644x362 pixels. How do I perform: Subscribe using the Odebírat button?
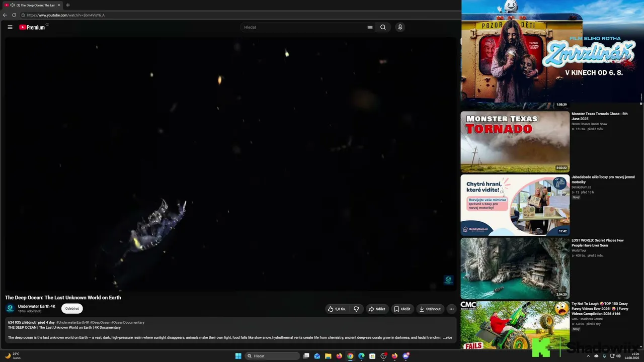tap(72, 309)
